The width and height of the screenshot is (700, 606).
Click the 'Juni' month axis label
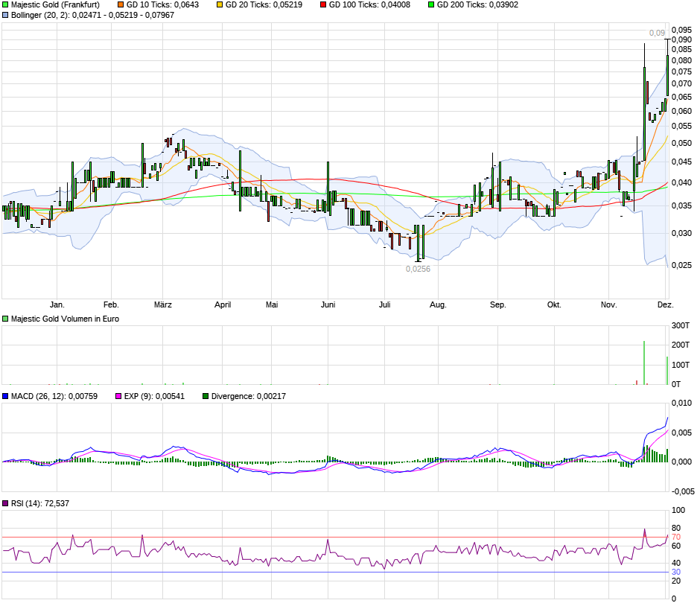click(328, 304)
